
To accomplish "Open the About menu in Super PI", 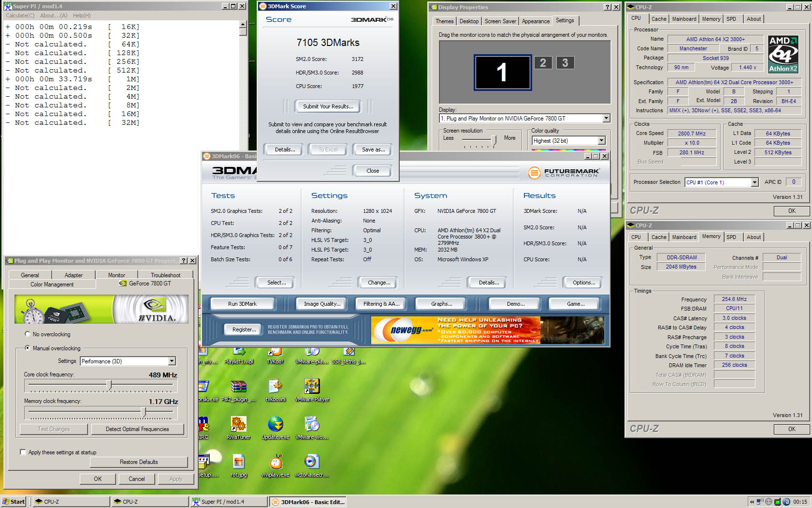I will tap(54, 15).
